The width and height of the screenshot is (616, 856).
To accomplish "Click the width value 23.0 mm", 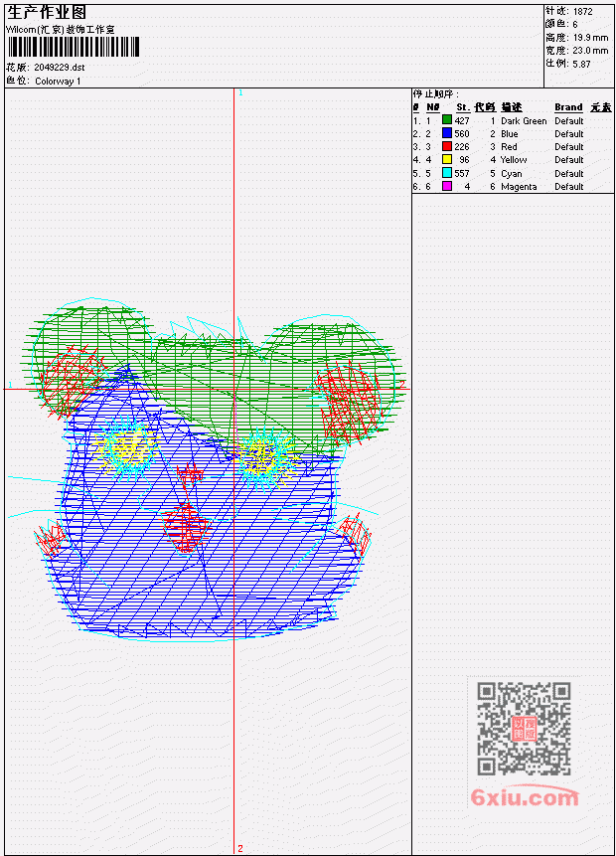I will tap(590, 51).
